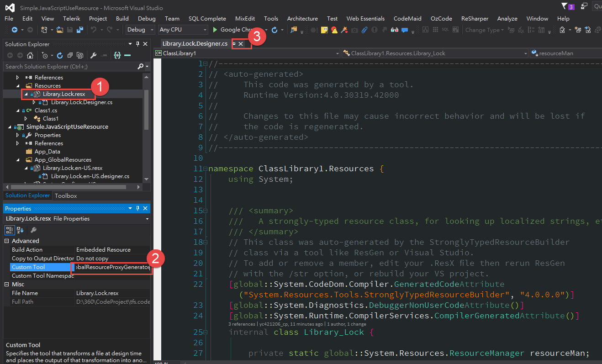Viewport: 602px width, 364px height.
Task: Toggle Show All Files in Solution Explorer
Action: click(x=80, y=55)
